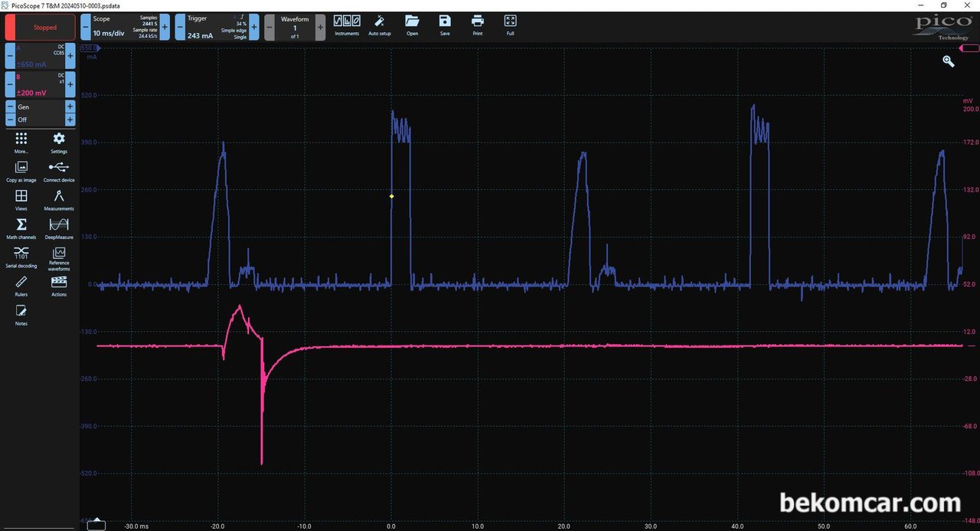Run Auto setup wand
Image resolution: width=980 pixels, height=531 pixels.
[x=379, y=25]
